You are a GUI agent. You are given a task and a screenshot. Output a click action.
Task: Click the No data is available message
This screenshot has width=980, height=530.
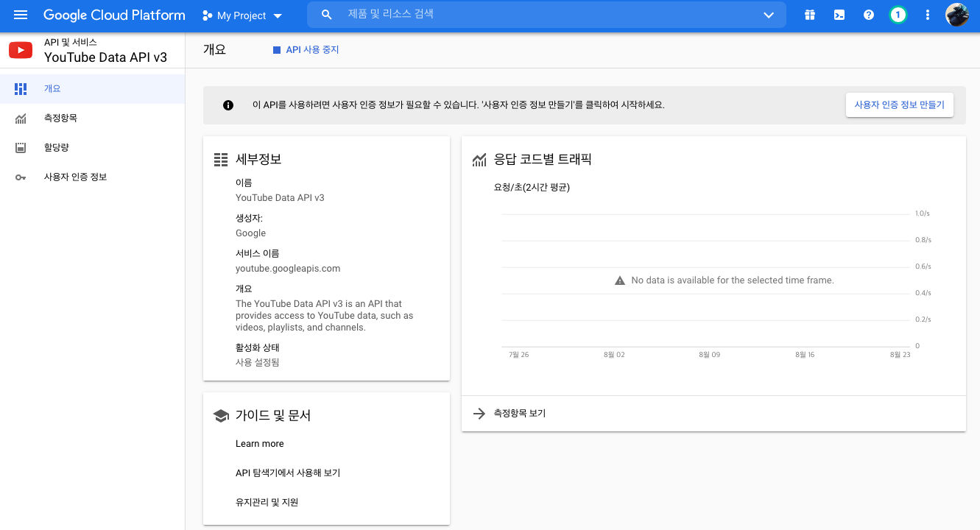(733, 280)
